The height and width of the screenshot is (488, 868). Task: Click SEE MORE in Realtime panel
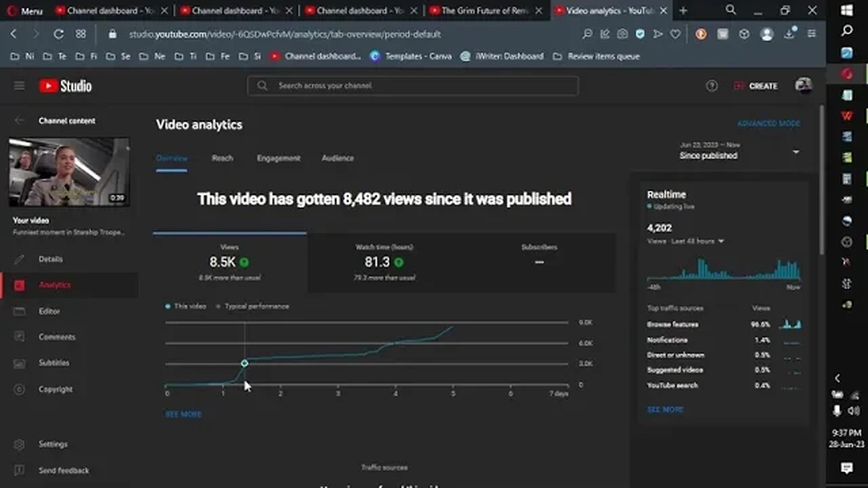(665, 409)
